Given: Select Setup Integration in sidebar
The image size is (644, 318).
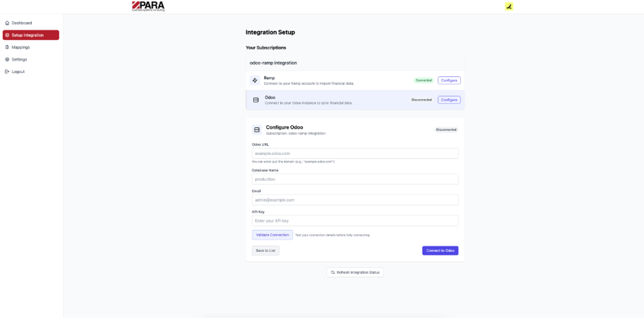Looking at the screenshot, I should pyautogui.click(x=31, y=35).
